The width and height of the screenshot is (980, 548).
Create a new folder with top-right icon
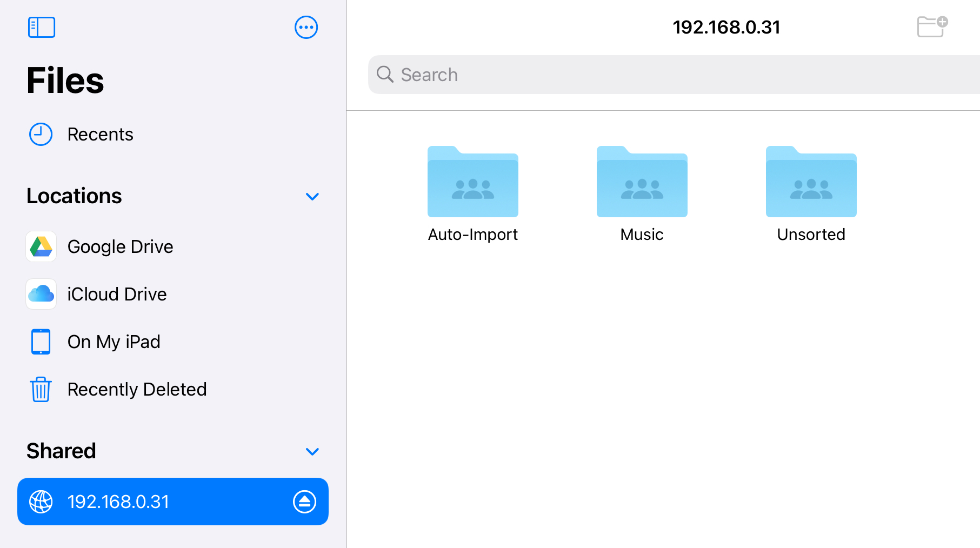pos(932,26)
